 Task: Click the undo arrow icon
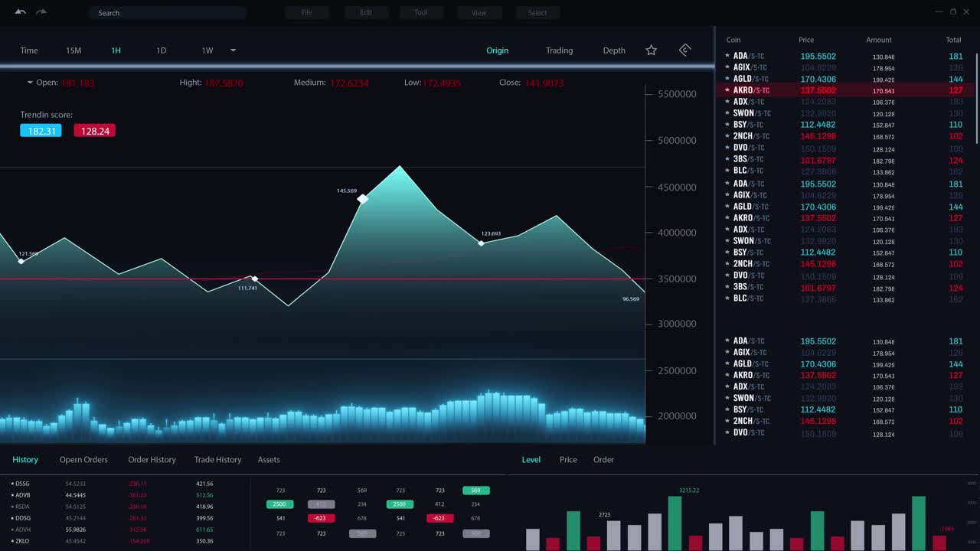pyautogui.click(x=21, y=12)
